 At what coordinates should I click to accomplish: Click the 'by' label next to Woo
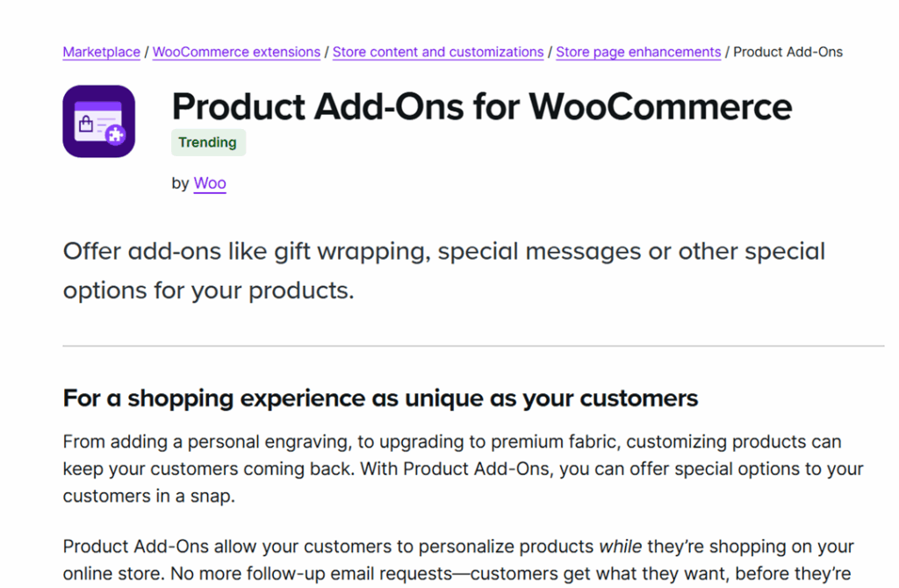pos(180,183)
